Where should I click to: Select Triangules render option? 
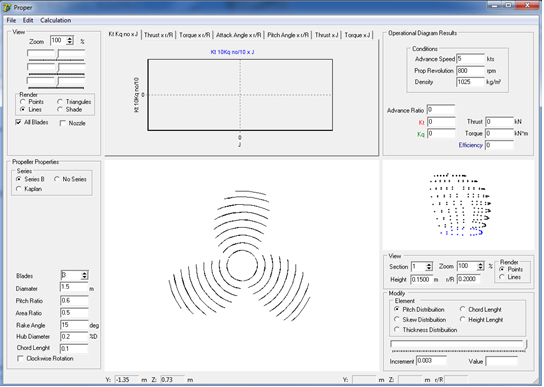coord(60,102)
